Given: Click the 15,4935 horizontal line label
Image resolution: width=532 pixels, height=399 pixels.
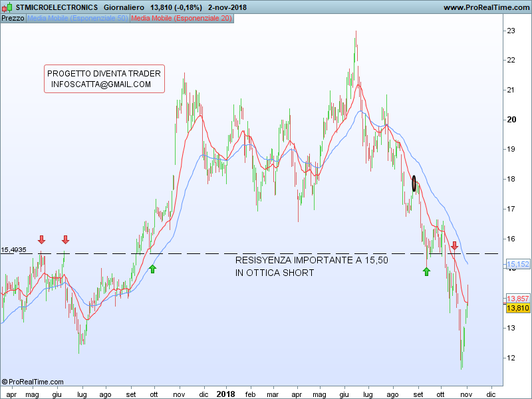Looking at the screenshot, I should (13, 250).
